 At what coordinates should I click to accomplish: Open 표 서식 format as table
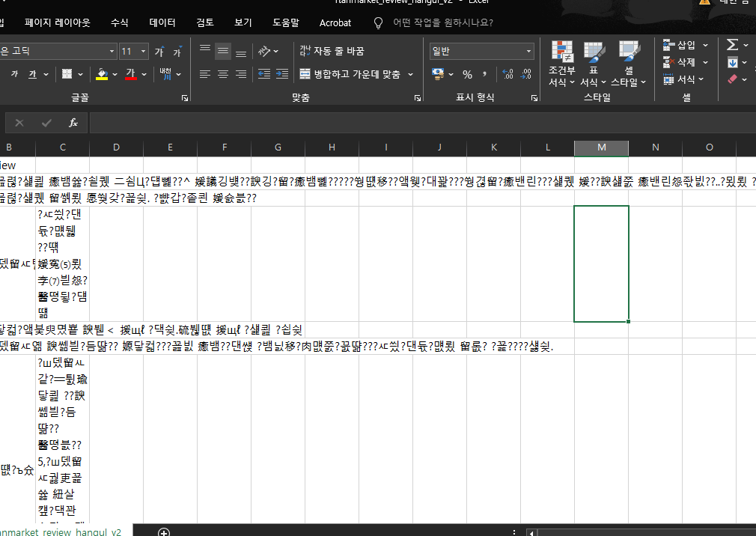pos(594,64)
